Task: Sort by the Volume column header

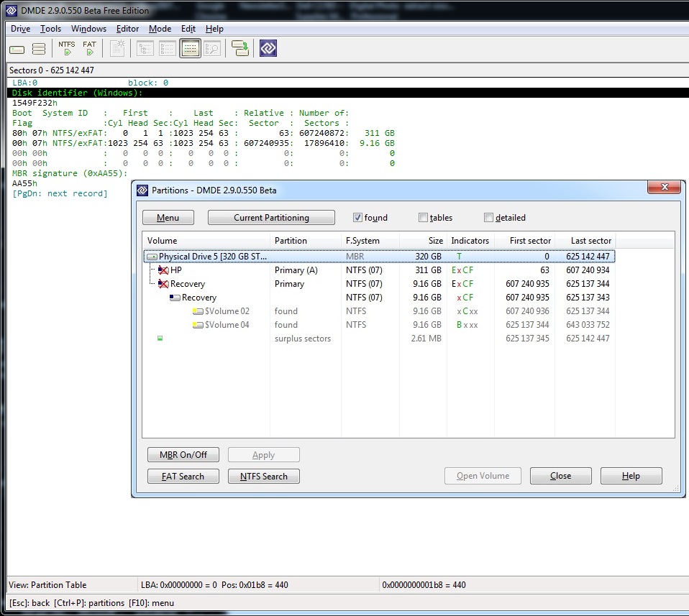Action: pos(206,241)
